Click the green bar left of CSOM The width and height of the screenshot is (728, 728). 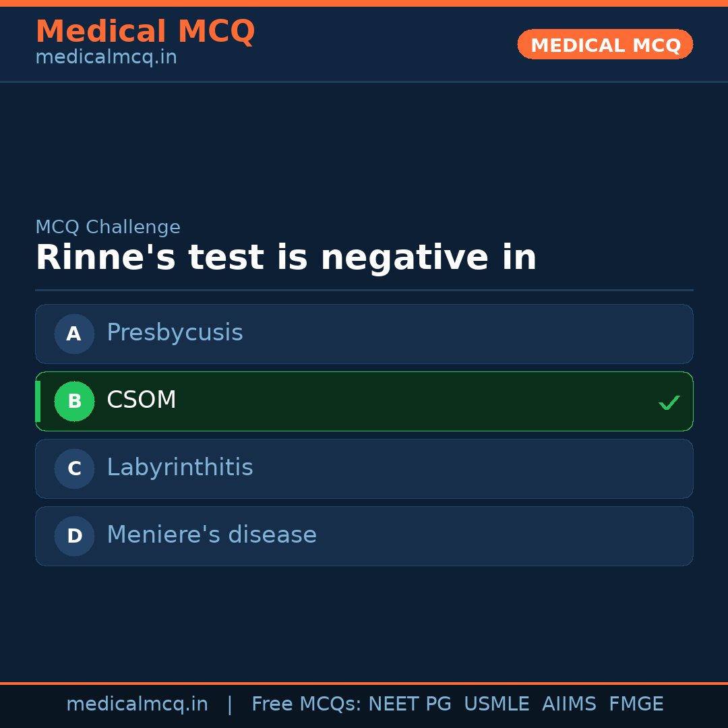pyautogui.click(x=38, y=401)
